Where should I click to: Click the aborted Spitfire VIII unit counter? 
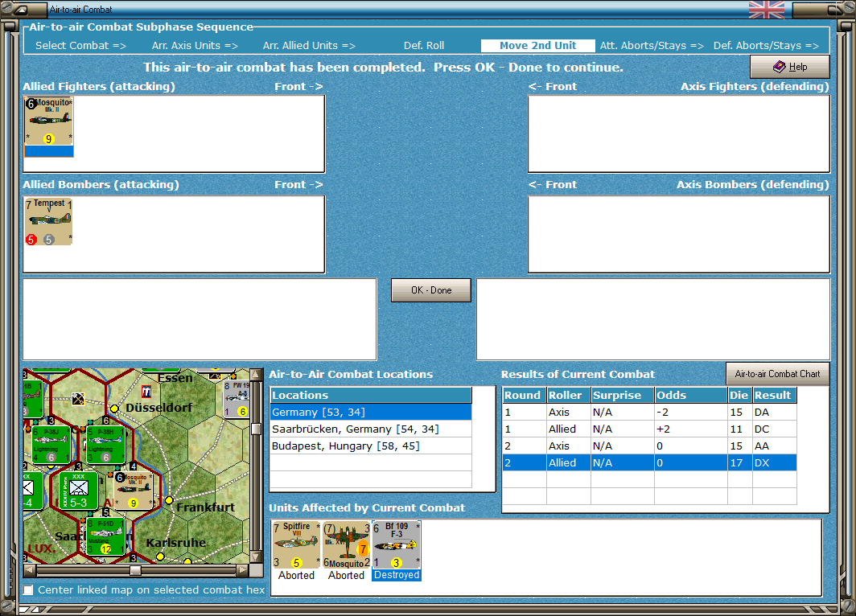(296, 544)
